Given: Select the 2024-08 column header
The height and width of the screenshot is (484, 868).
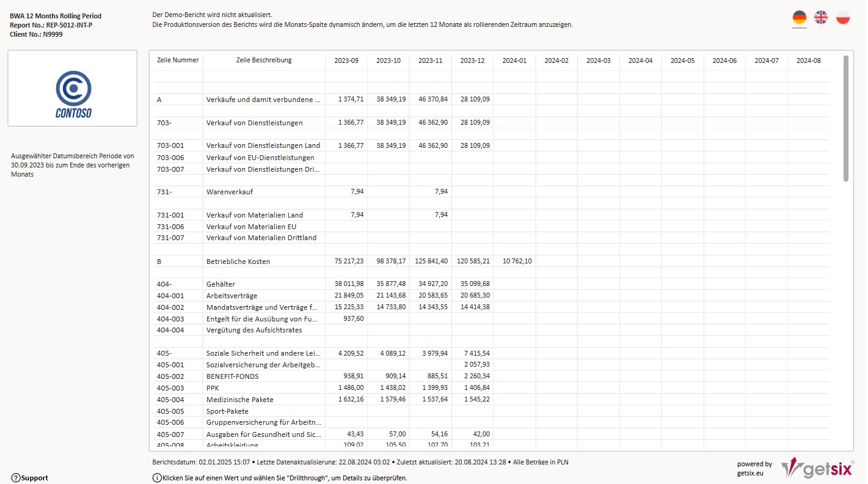Looking at the screenshot, I should (x=809, y=61).
